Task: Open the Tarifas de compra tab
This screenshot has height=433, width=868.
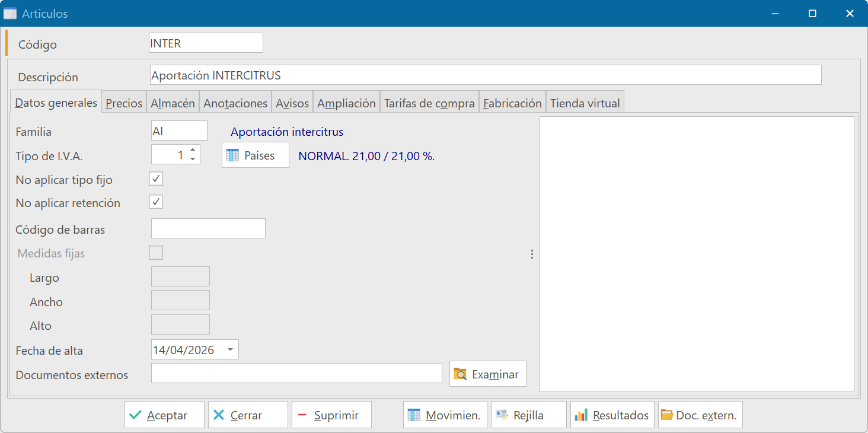Action: [429, 103]
